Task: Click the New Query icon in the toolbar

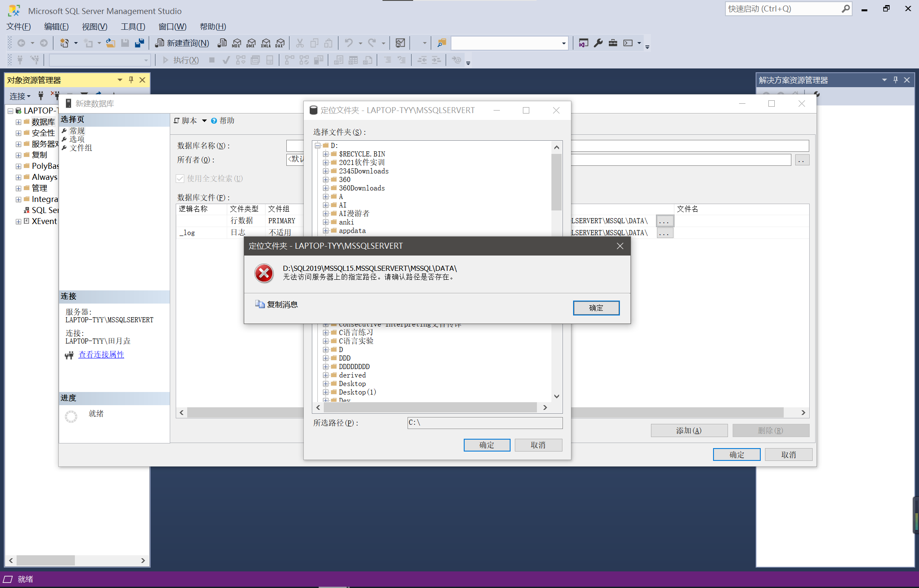Action: click(160, 43)
